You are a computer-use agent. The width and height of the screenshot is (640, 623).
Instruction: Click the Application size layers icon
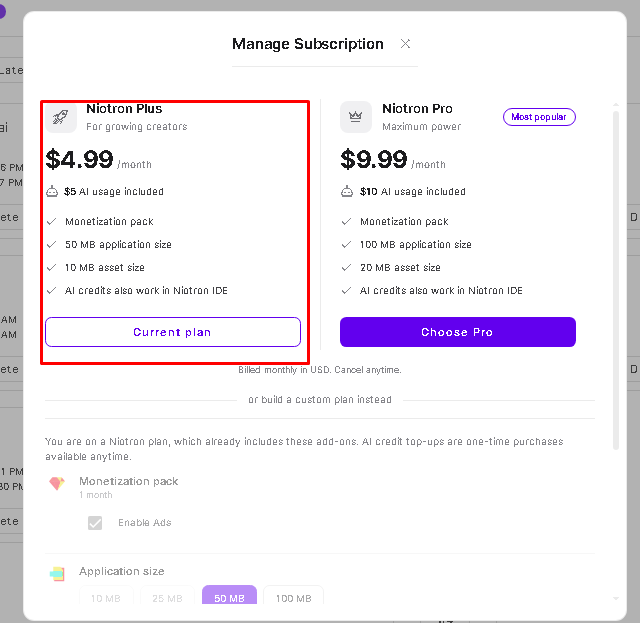(x=57, y=574)
